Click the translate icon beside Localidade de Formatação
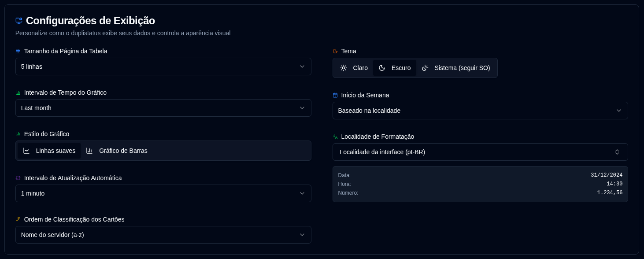Viewport: 644px width, 259px height. point(335,137)
